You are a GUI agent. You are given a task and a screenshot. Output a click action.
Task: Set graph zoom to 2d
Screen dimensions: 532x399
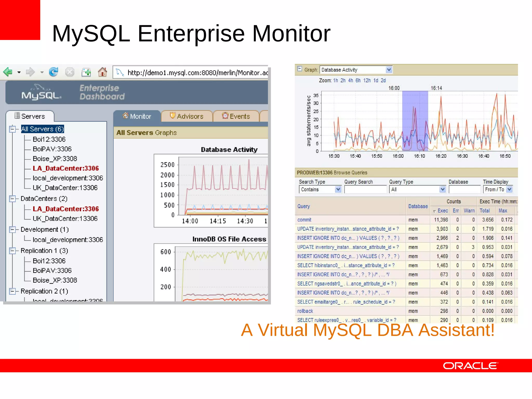[x=383, y=81]
